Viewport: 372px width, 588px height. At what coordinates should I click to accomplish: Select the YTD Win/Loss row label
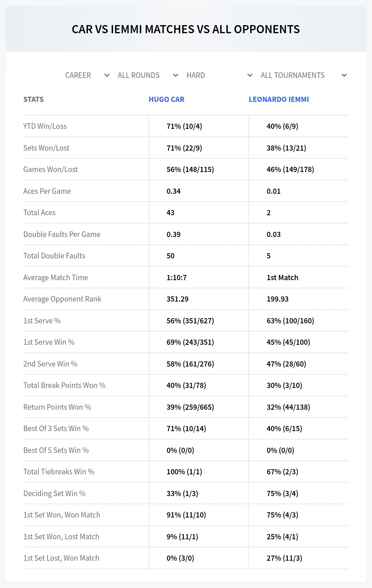tap(45, 126)
